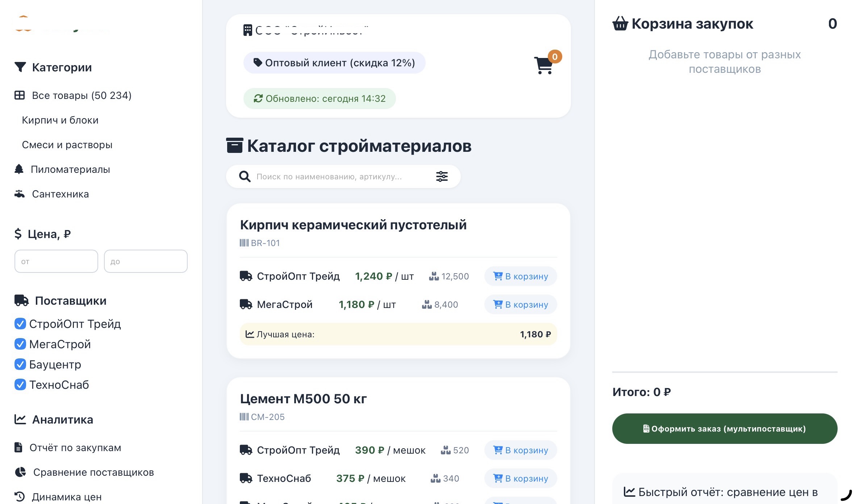Disable the Бауцентр supplier checkbox

[x=20, y=364]
